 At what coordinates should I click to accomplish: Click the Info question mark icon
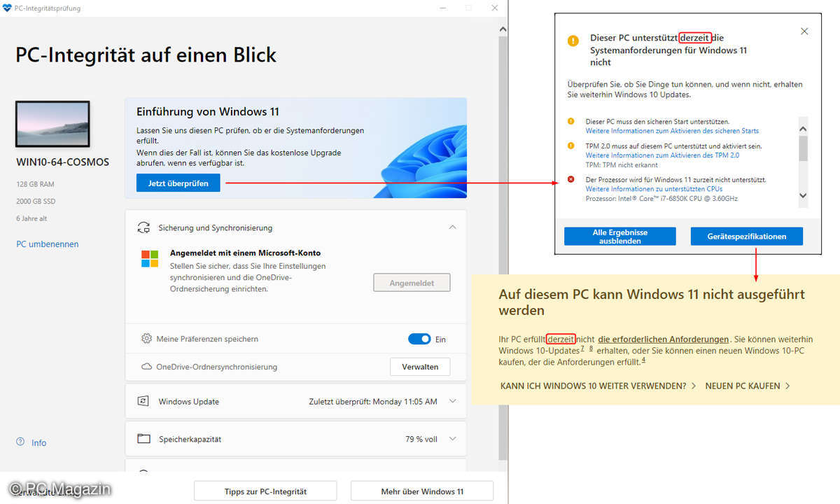tap(20, 442)
